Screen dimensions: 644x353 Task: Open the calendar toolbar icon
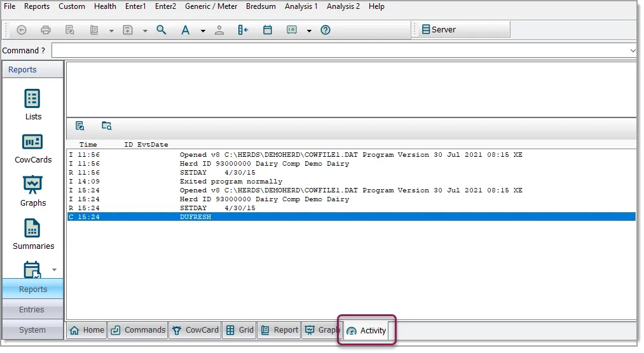(x=268, y=30)
